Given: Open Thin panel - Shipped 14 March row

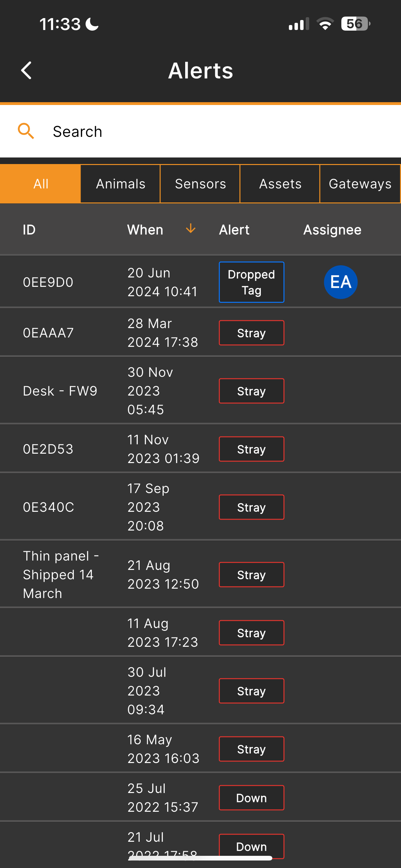Looking at the screenshot, I should tap(61, 575).
